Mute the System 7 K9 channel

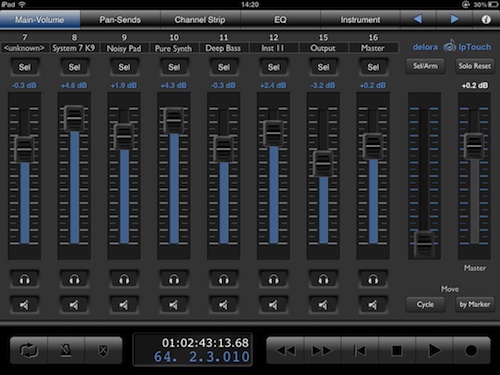[74, 304]
